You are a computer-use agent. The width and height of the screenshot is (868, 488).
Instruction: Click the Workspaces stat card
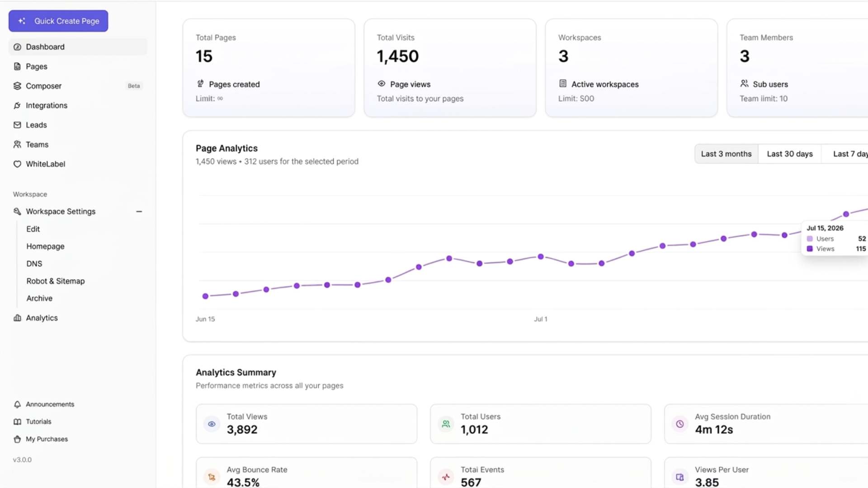[x=632, y=68]
